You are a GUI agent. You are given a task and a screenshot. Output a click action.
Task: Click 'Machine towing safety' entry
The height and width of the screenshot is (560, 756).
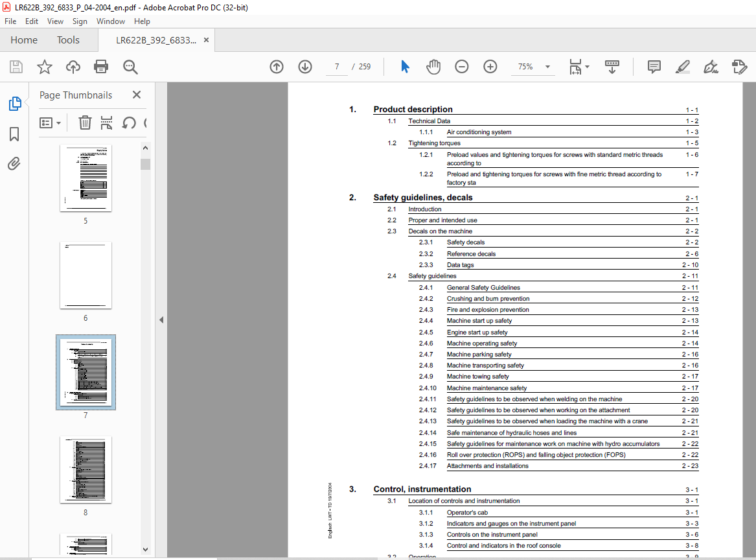[x=477, y=377]
